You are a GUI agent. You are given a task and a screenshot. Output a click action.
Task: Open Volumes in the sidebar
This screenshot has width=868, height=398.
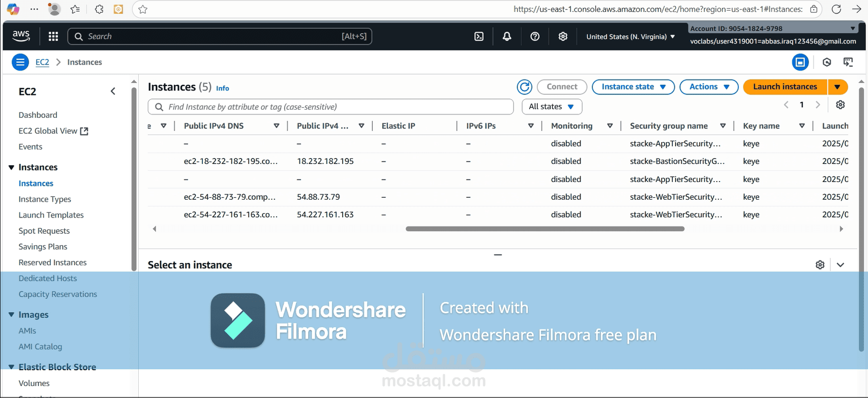coord(34,383)
